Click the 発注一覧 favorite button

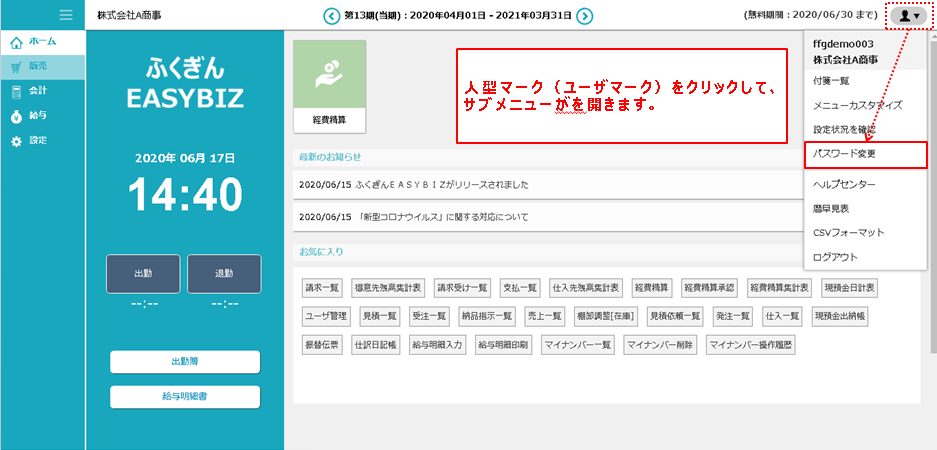[732, 316]
